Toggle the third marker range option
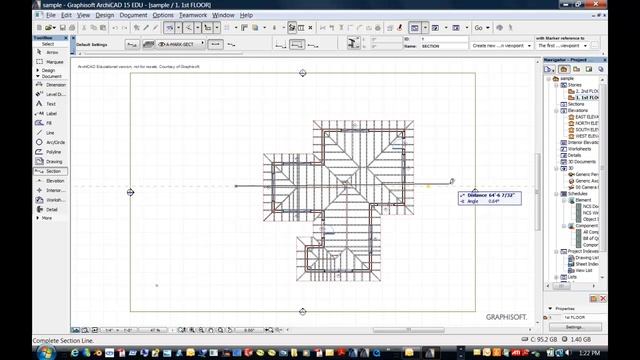This screenshot has width=640, height=360. click(x=313, y=45)
